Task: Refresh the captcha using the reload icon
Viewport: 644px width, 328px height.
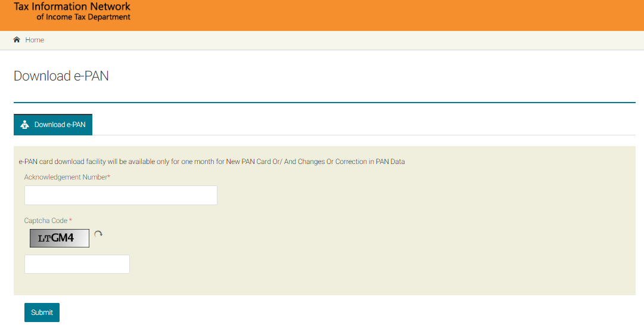Action: coord(98,234)
